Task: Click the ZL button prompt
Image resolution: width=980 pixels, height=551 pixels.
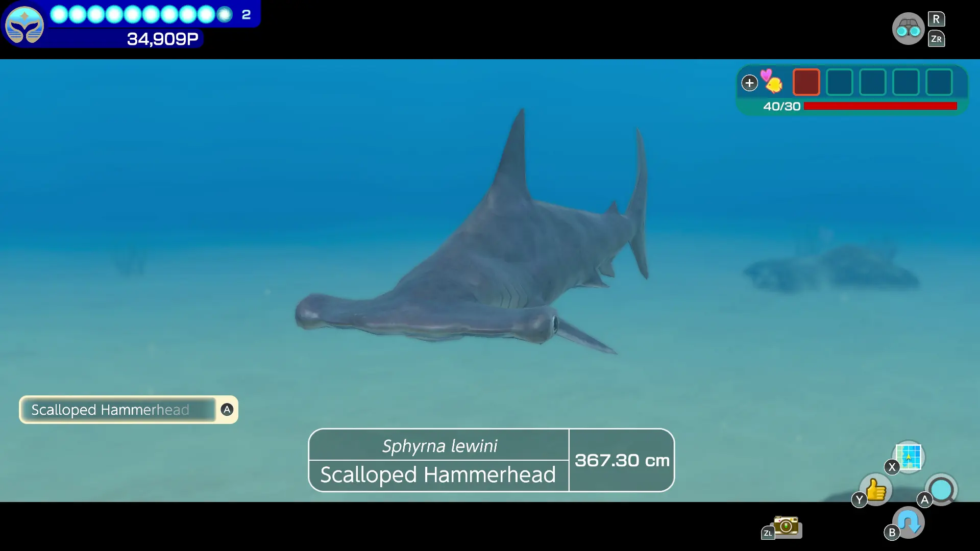Action: pyautogui.click(x=768, y=533)
